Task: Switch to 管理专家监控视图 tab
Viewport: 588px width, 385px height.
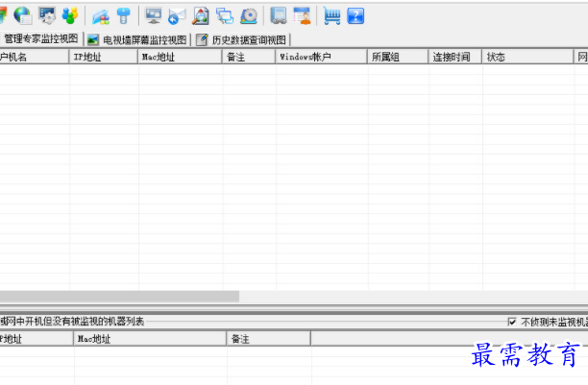Action: (x=40, y=38)
